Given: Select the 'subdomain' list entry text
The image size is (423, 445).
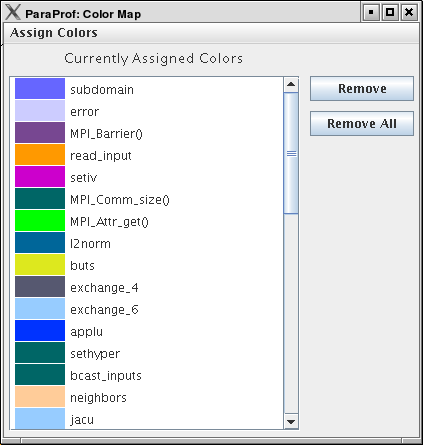Looking at the screenshot, I should coord(102,90).
